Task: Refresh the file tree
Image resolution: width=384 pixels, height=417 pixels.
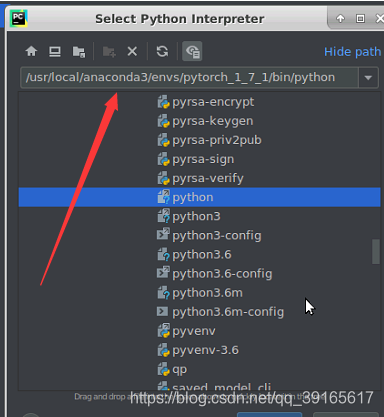Action: pos(162,52)
